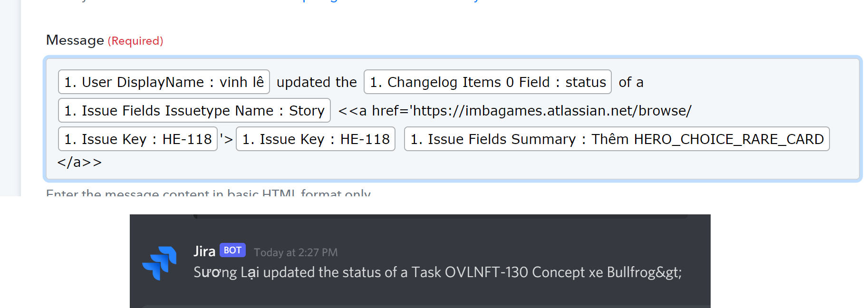Select the Changelog Items 0 Field status pill
Viewport: 868px width, 308px height.
coord(487,82)
